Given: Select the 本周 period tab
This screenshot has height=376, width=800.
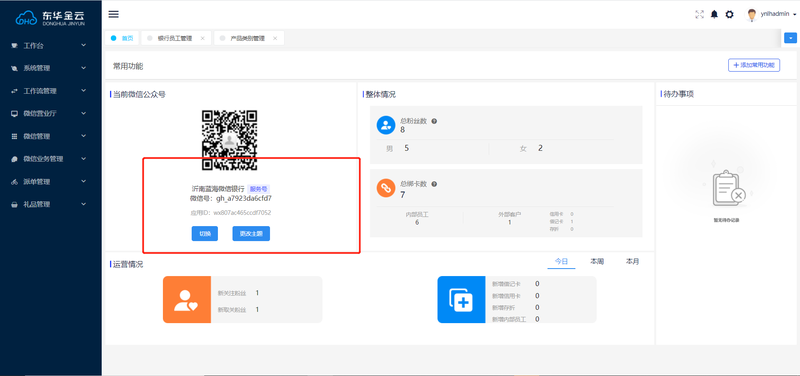Looking at the screenshot, I should point(597,261).
